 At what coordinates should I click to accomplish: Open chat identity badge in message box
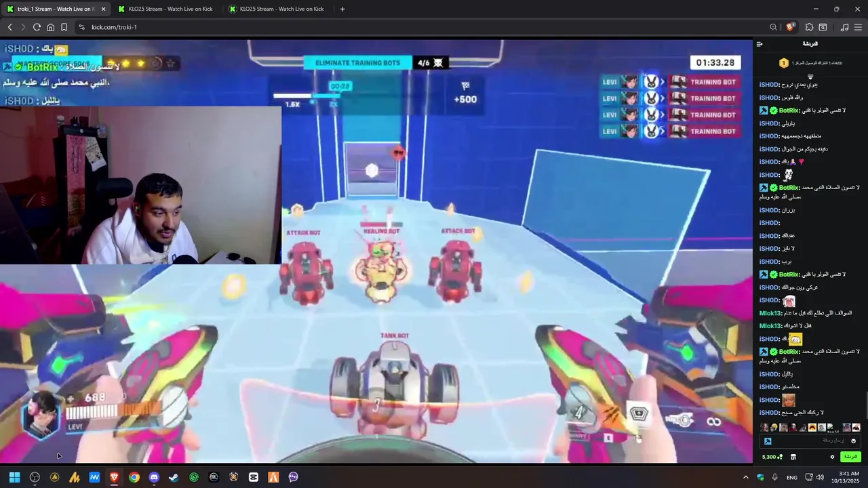click(x=768, y=441)
